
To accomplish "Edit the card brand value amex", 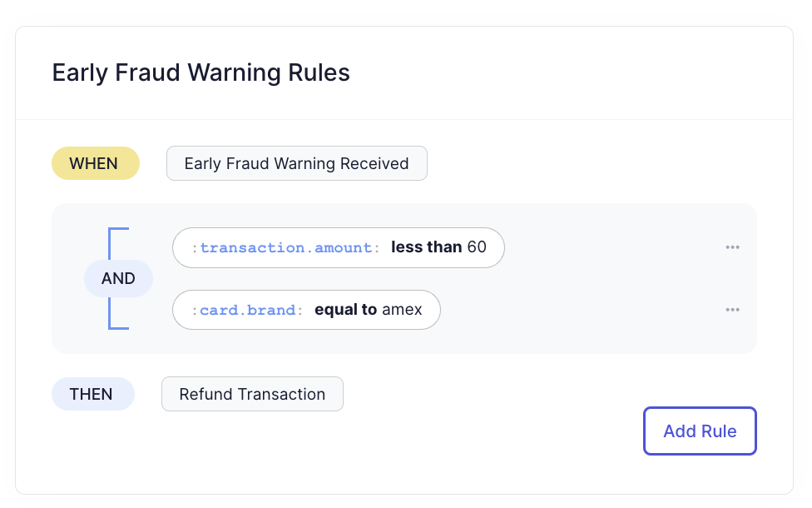I will [403, 310].
